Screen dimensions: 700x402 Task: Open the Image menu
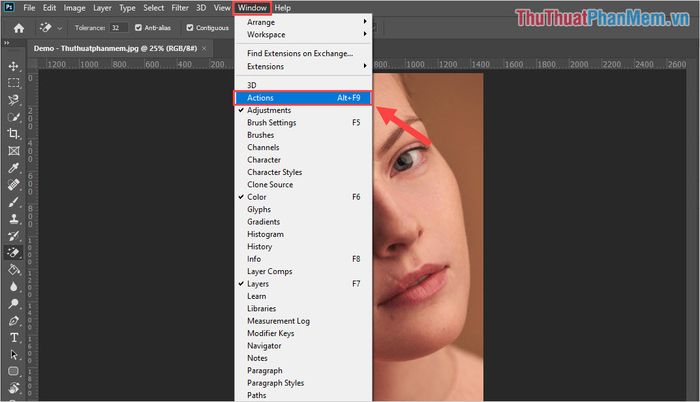[x=74, y=8]
